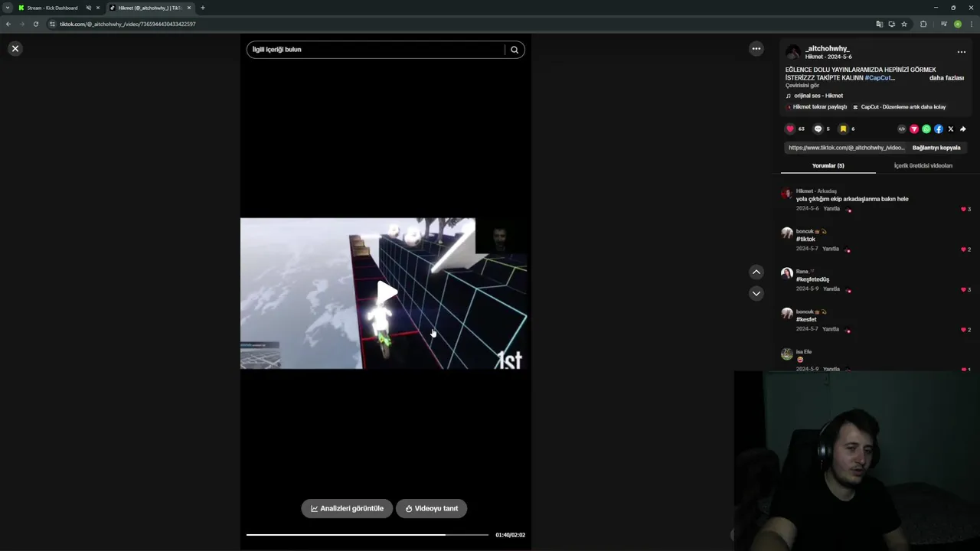980x551 pixels.
Task: Share video on WhatsApp
Action: click(926, 129)
